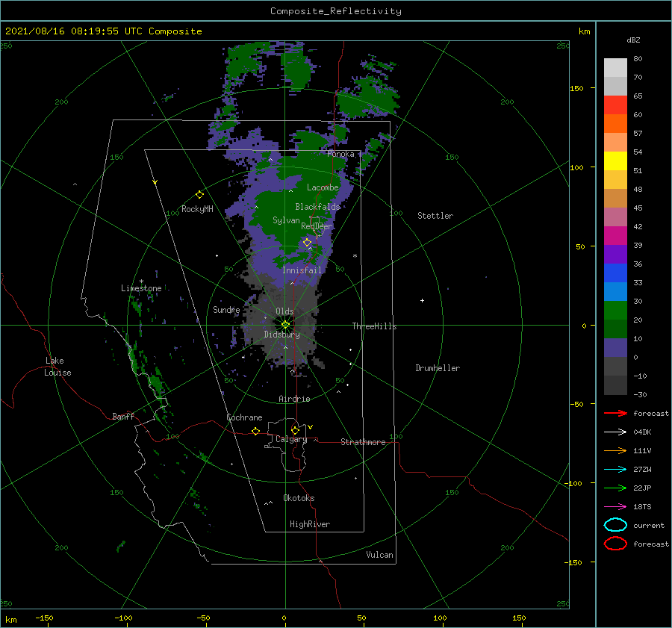The image size is (672, 628).
Task: Select the red 60-65 dBZ swatch
Action: coord(615,105)
